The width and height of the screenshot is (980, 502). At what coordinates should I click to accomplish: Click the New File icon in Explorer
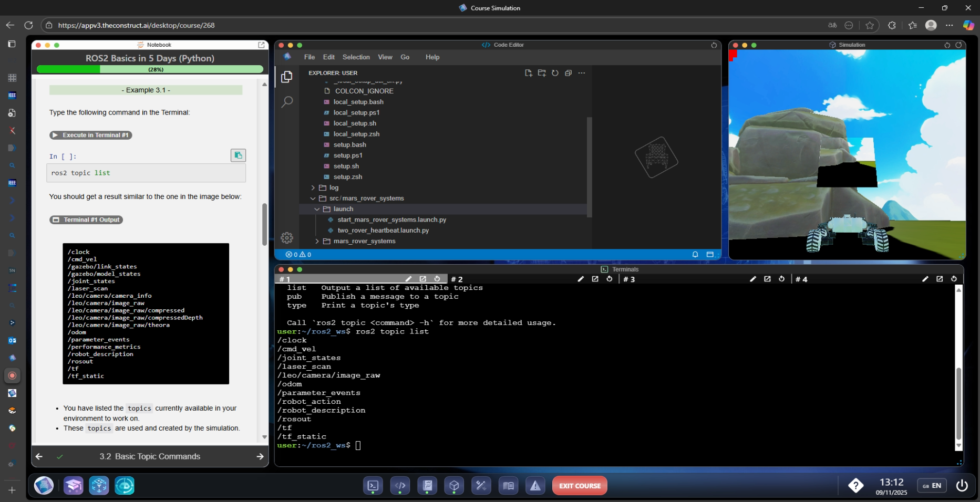[528, 73]
